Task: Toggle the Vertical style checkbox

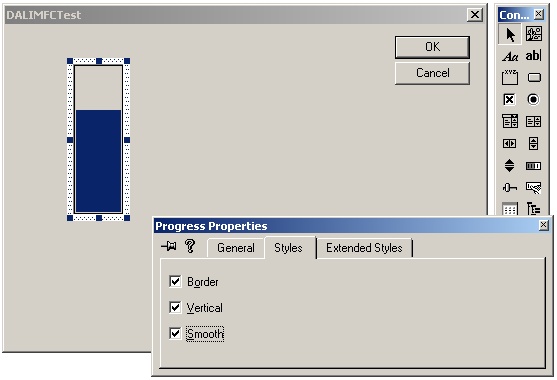Action: (x=175, y=308)
